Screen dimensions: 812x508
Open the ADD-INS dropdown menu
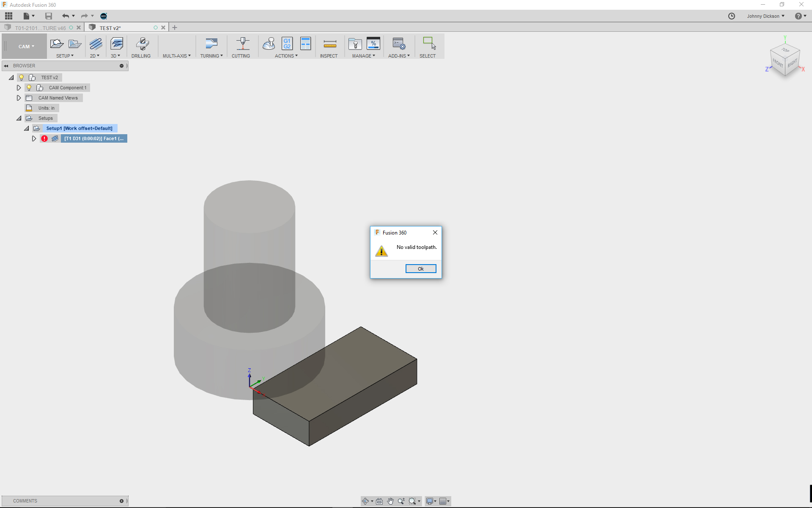399,56
